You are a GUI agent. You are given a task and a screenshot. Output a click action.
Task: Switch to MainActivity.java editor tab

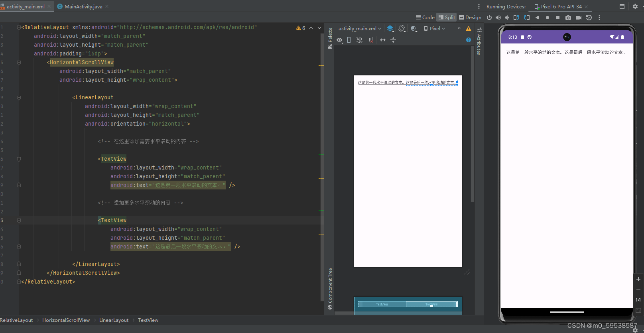point(83,6)
